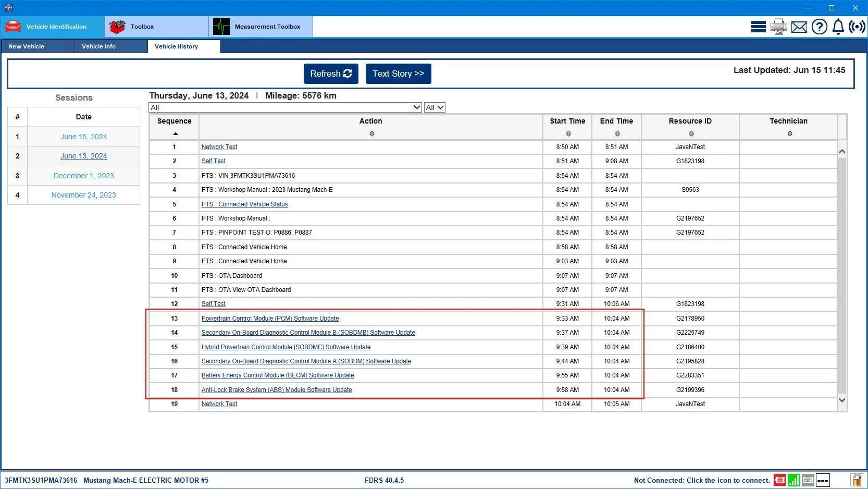Screen dimensions: 868x489
Task: Select the Vehicle History tab
Action: pyautogui.click(x=184, y=46)
